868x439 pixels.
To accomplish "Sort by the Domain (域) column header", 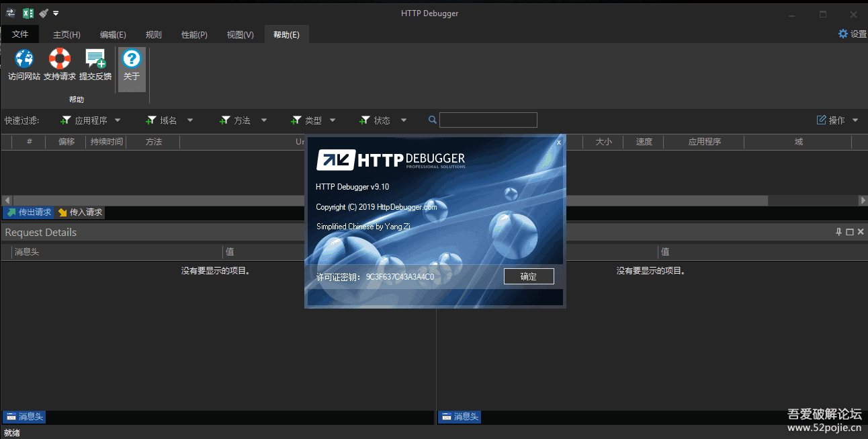I will coord(798,142).
